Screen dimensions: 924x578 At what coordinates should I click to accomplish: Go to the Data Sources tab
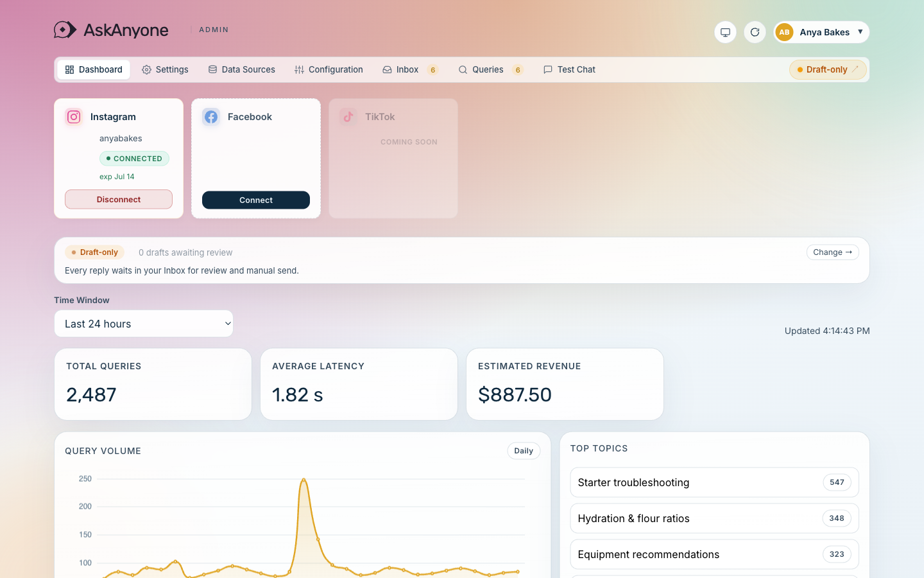[x=241, y=69]
